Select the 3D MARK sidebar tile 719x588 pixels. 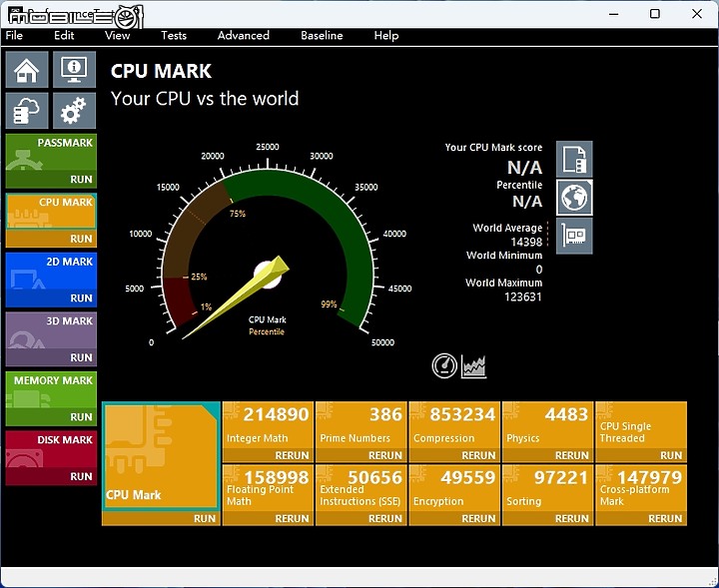(x=51, y=330)
